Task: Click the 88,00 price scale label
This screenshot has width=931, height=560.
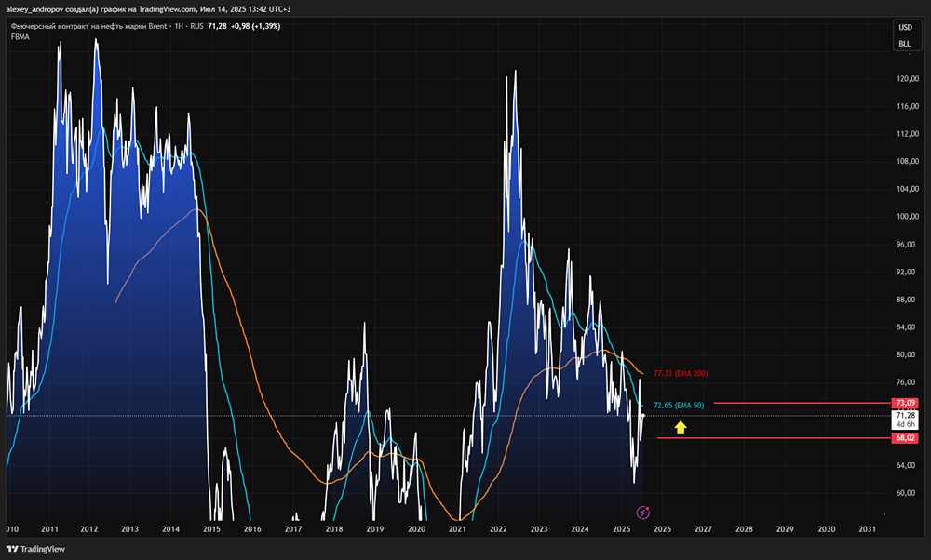Action: [x=907, y=300]
